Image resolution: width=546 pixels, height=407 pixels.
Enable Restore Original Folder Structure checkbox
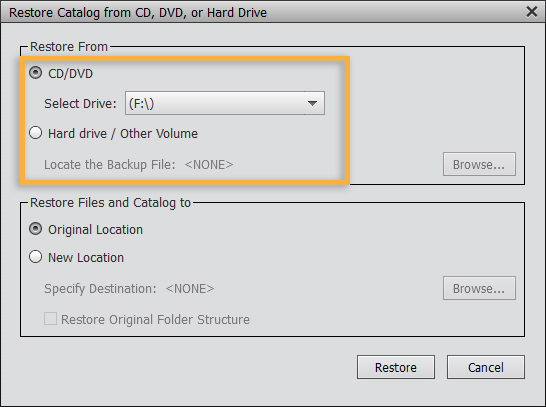[x=50, y=319]
